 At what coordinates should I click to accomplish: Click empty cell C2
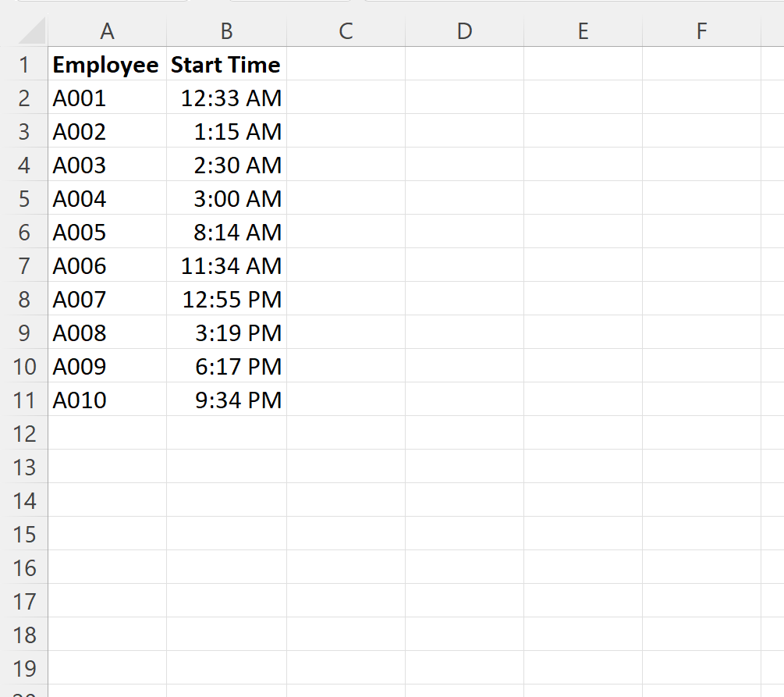click(346, 98)
